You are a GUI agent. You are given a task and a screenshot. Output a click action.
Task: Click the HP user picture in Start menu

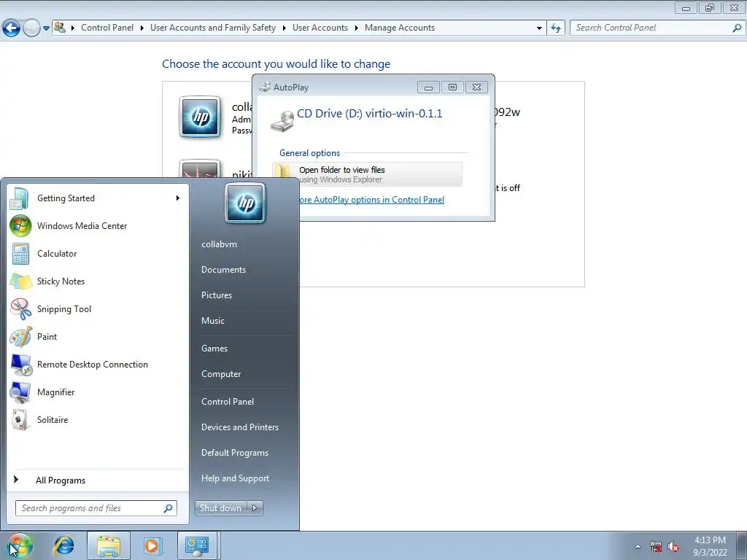[245, 203]
